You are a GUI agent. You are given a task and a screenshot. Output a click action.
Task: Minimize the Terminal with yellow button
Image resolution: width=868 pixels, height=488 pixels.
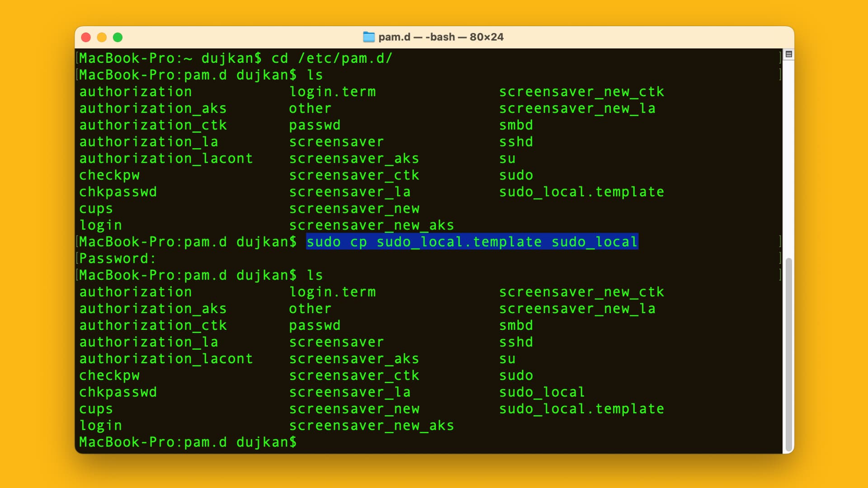102,37
